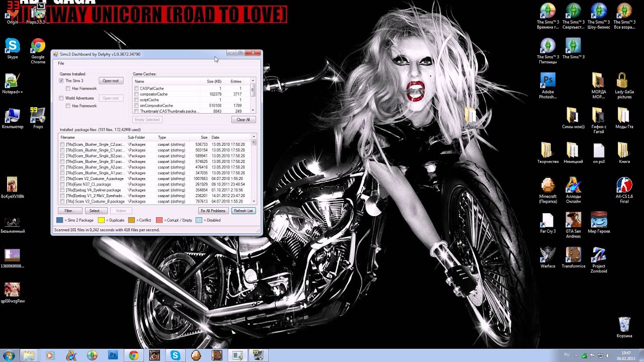644x362 pixels.
Task: Open Lady GaGa pictures padlock icon
Action: 624,86
